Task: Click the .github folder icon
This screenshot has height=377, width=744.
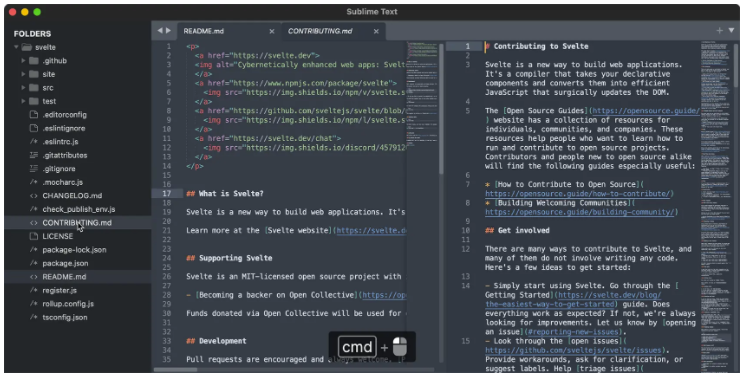Action: coord(34,61)
